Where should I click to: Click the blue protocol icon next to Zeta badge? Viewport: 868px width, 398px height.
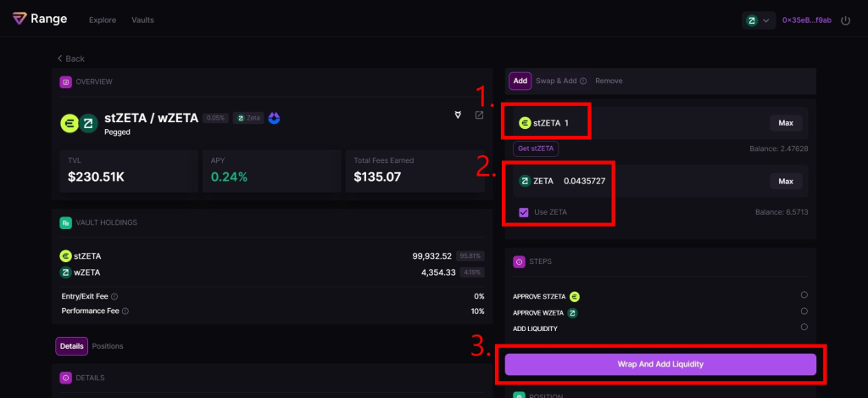pos(274,118)
